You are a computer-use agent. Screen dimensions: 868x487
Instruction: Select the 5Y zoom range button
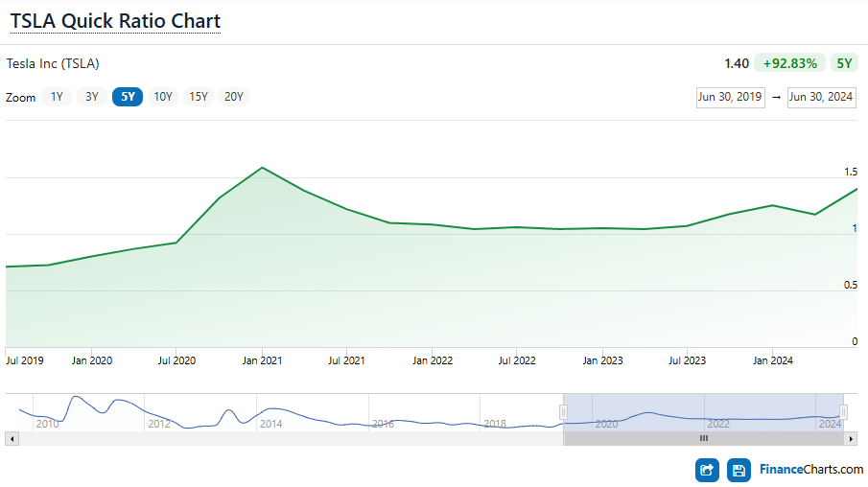[x=128, y=97]
